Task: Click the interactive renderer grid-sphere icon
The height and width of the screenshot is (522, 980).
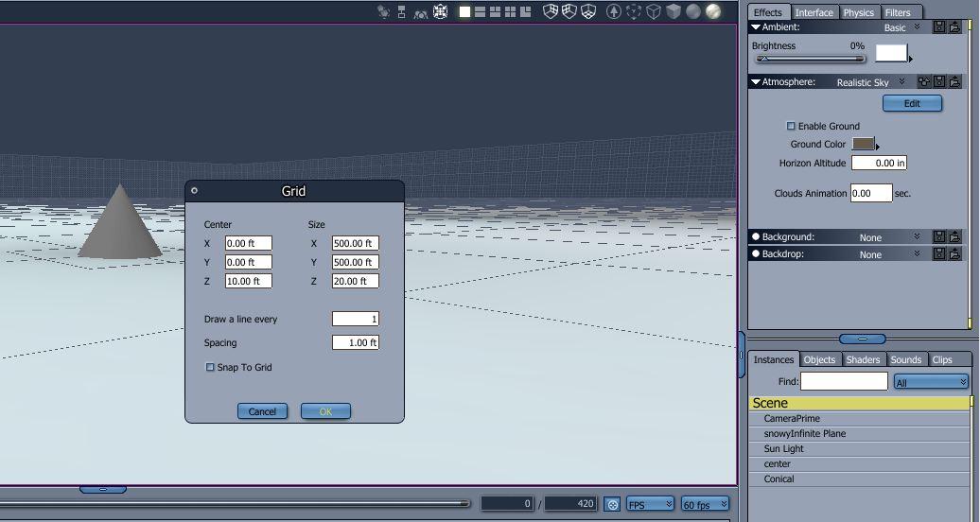Action: point(441,11)
